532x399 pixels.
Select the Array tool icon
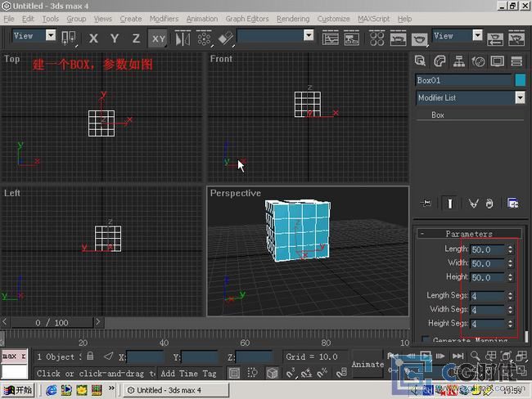204,38
